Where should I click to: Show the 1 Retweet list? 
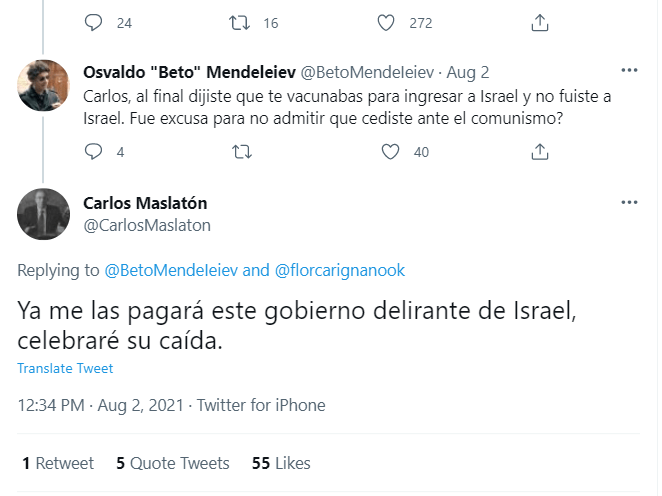(x=58, y=463)
